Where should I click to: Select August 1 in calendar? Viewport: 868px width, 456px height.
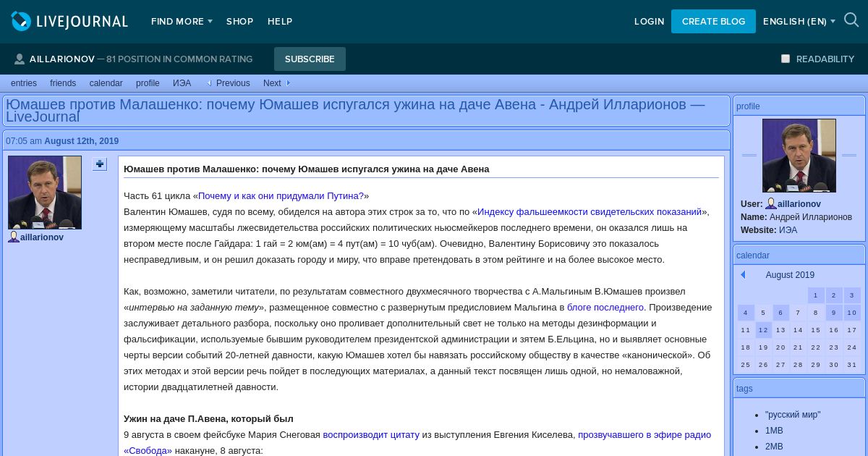(816, 295)
